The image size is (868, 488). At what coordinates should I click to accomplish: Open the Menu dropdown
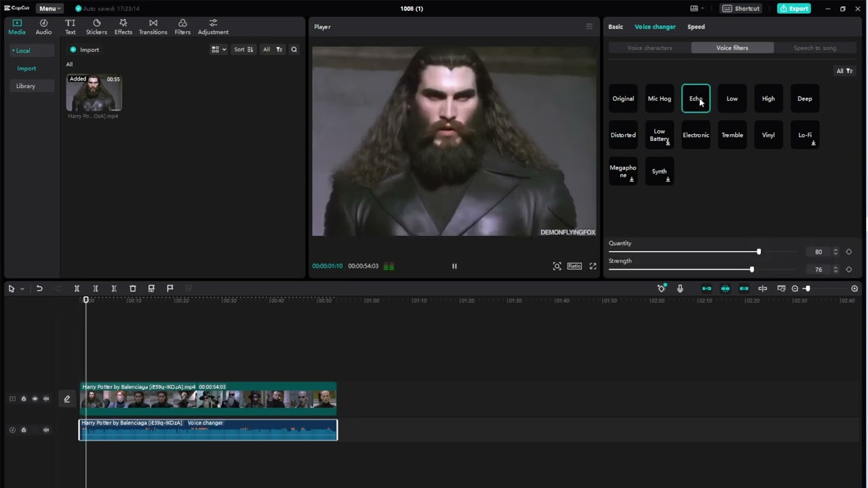(x=50, y=8)
